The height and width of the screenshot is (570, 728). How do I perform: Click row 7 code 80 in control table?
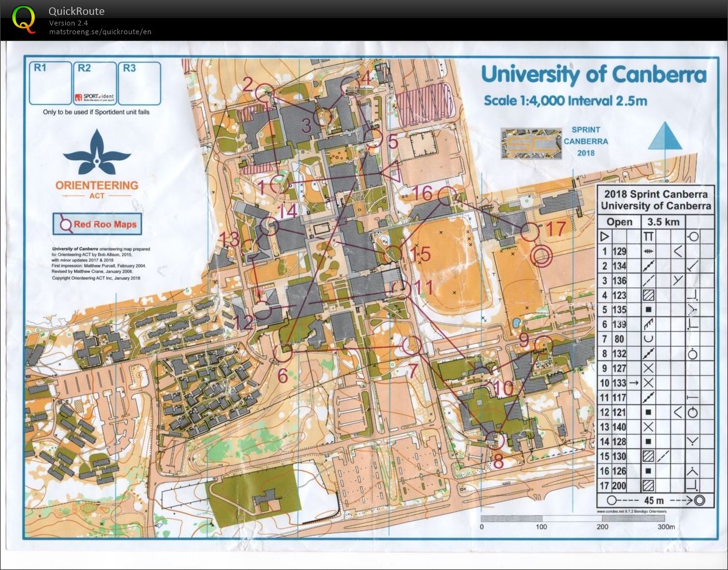pos(619,339)
